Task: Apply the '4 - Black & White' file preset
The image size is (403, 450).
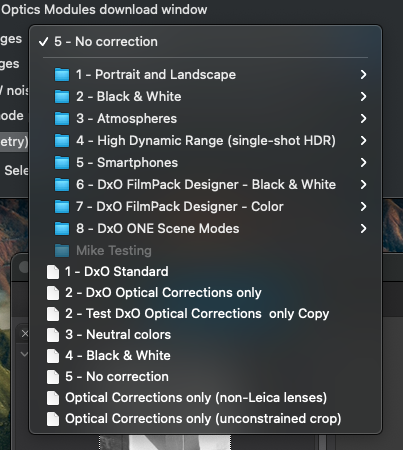Action: [205, 356]
